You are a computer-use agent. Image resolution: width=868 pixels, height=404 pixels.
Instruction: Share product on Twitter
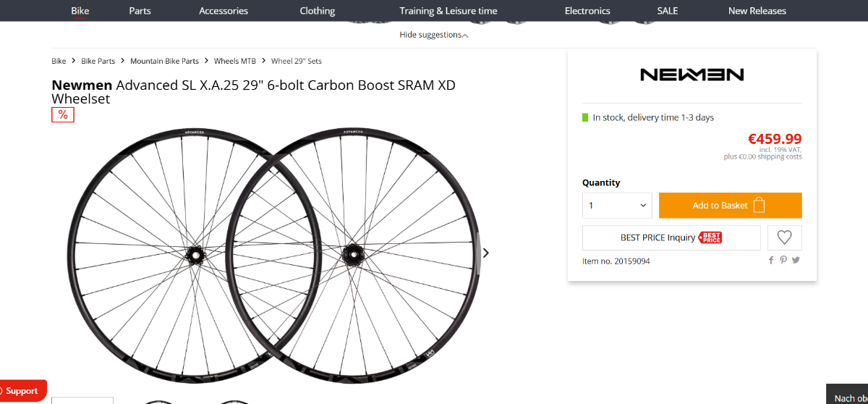pos(796,261)
